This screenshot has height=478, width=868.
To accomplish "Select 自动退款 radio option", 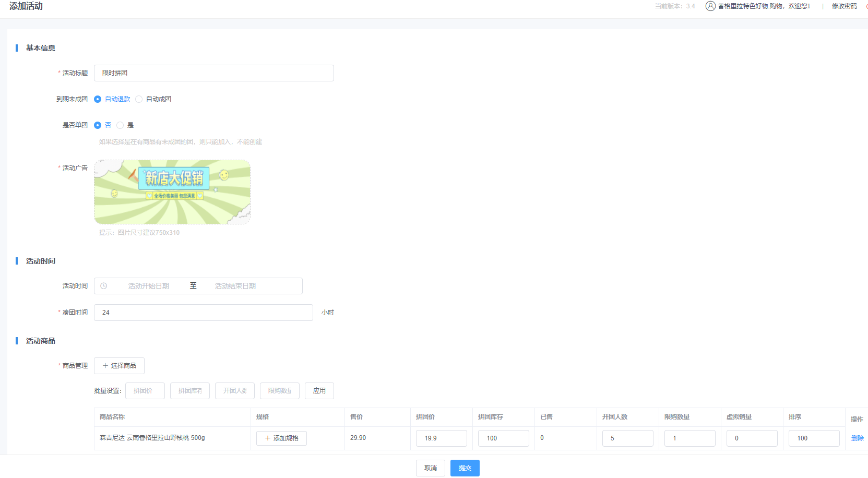I will (x=98, y=99).
